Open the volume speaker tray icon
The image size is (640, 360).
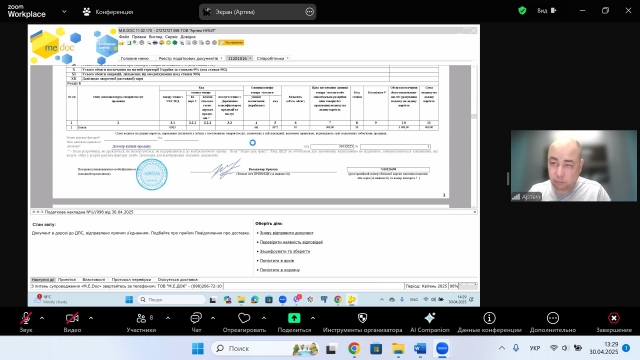click(565, 348)
